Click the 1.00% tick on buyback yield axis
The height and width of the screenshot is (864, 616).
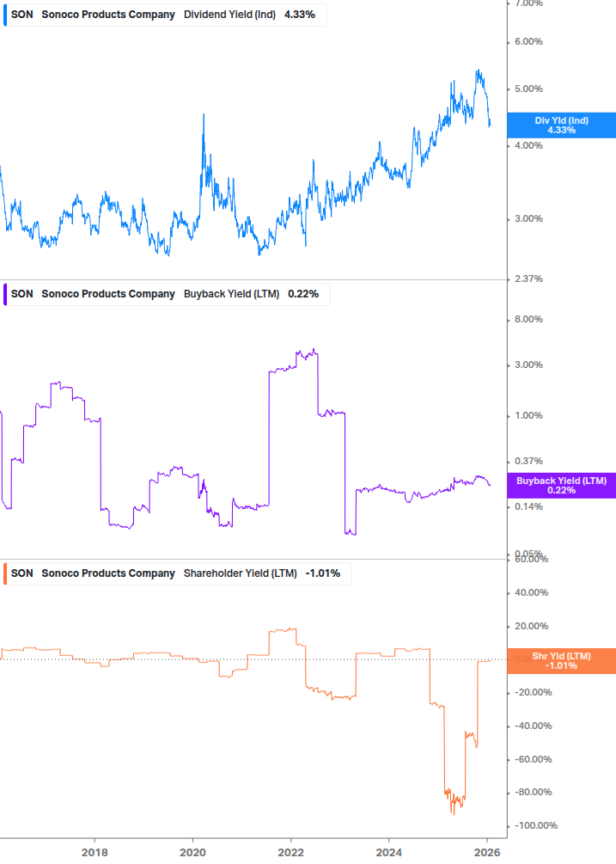(x=528, y=415)
